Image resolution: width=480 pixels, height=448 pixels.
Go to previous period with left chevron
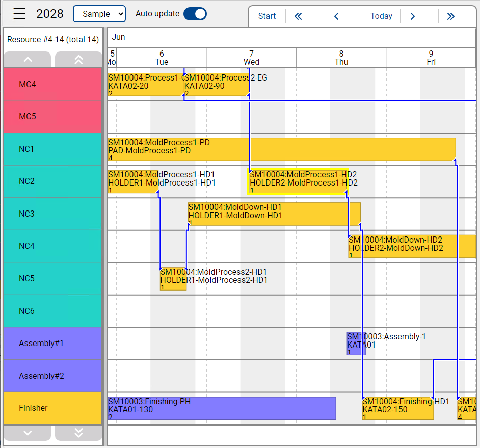point(336,16)
